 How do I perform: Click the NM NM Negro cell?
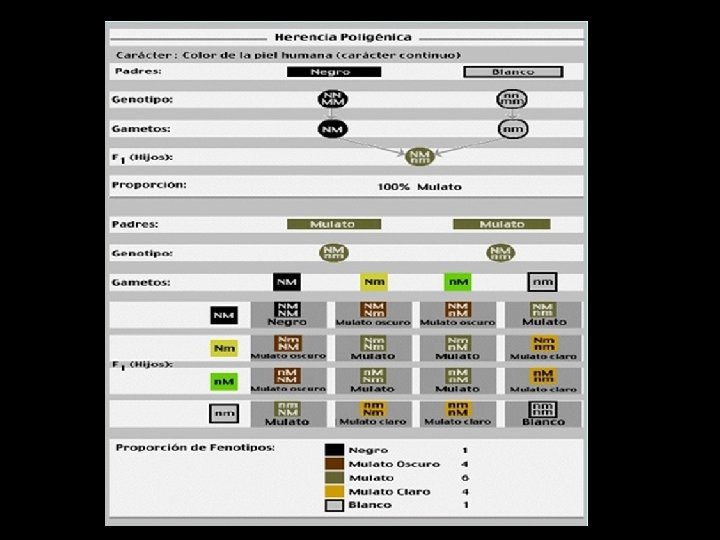288,315
